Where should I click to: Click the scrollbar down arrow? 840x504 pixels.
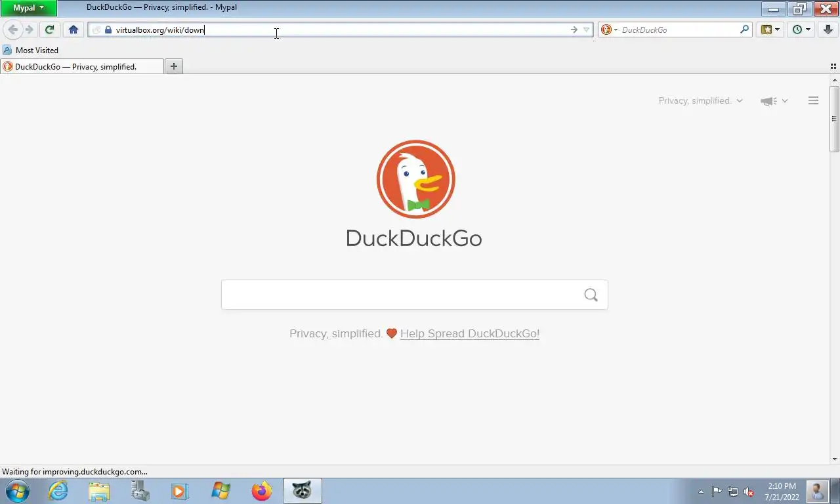(834, 459)
